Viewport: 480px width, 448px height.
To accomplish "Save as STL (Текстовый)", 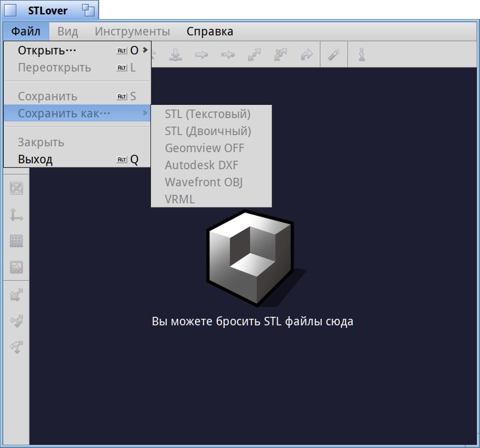I will click(211, 114).
